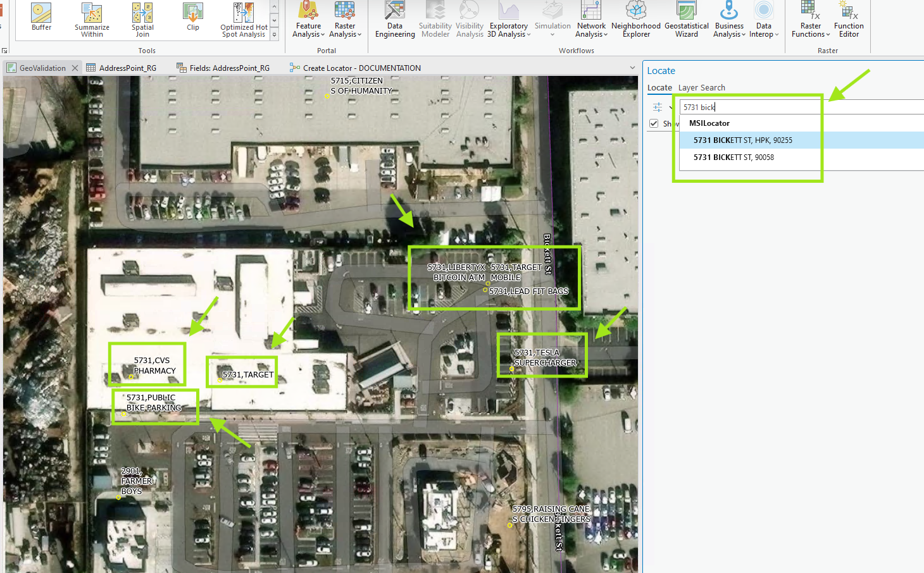Select the Locate tab in pane
Screen dimensions: 924x573
coord(659,88)
